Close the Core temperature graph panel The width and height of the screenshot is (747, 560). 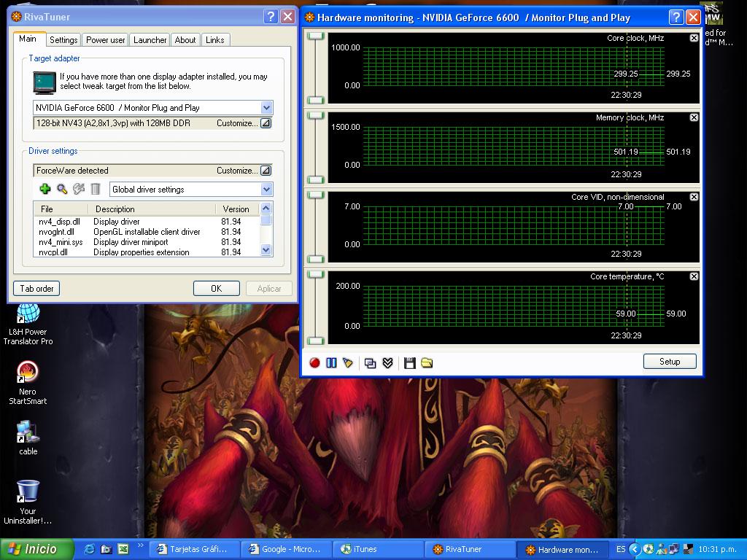pos(694,276)
